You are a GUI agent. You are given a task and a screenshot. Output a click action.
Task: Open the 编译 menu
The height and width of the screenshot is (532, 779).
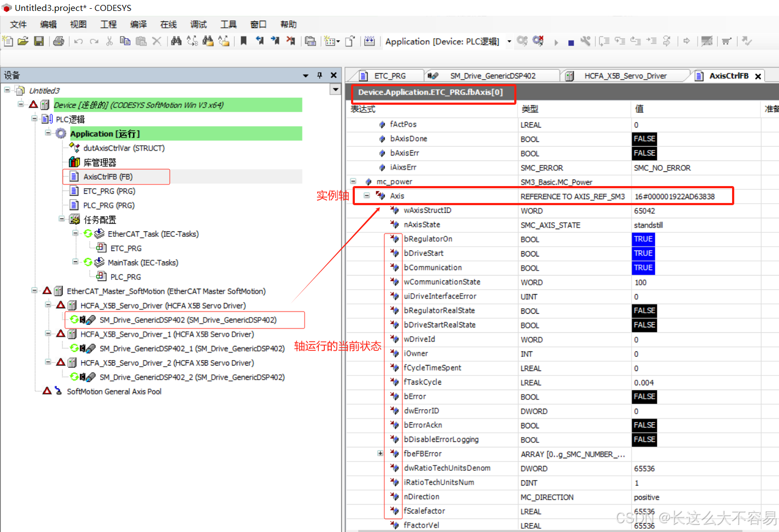(139, 25)
